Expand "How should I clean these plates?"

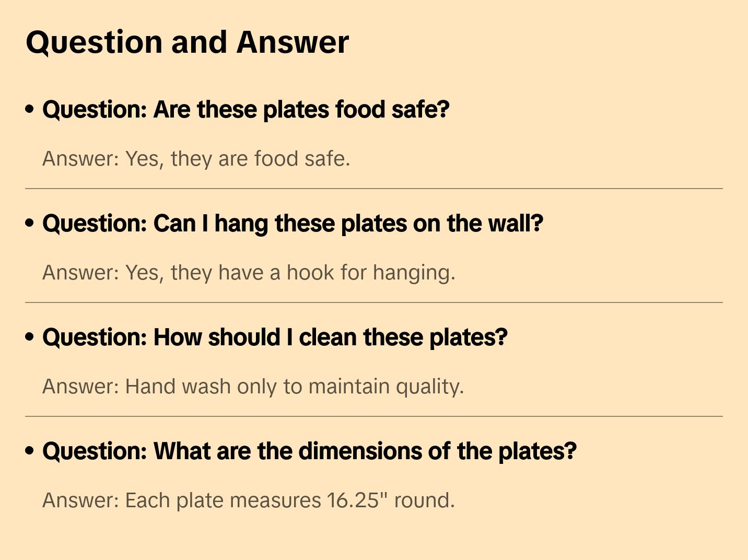click(275, 337)
